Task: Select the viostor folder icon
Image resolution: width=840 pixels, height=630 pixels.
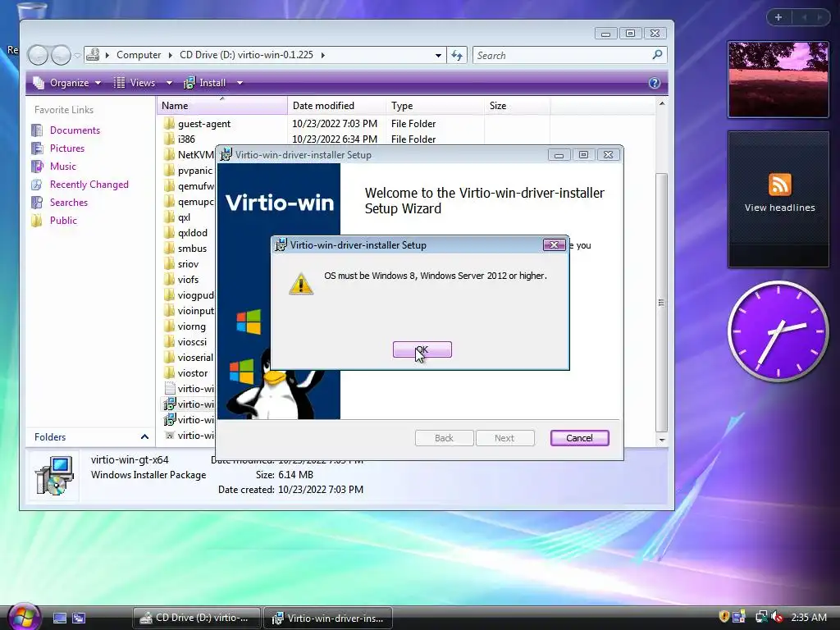Action: 169,373
